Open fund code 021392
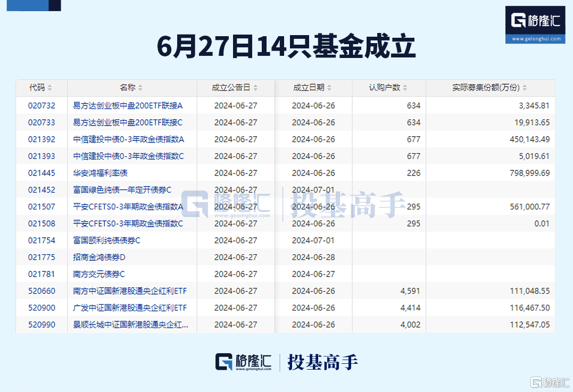Screen dimensions: 573x392 41,139
